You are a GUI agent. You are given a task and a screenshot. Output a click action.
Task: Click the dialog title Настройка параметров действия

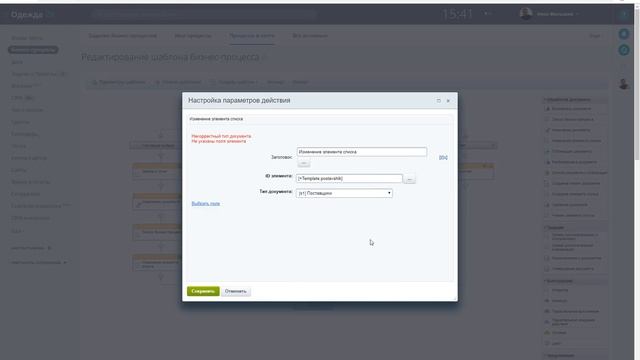pos(239,100)
